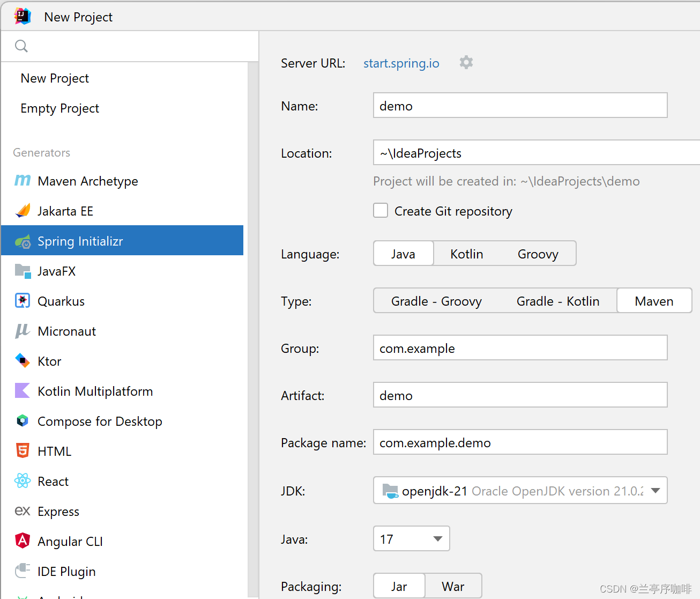Click the React atom icon
700x599 pixels.
23,481
